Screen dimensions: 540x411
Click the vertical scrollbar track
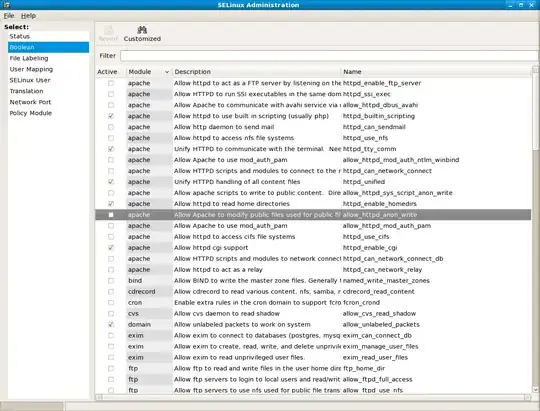pyautogui.click(x=536, y=269)
